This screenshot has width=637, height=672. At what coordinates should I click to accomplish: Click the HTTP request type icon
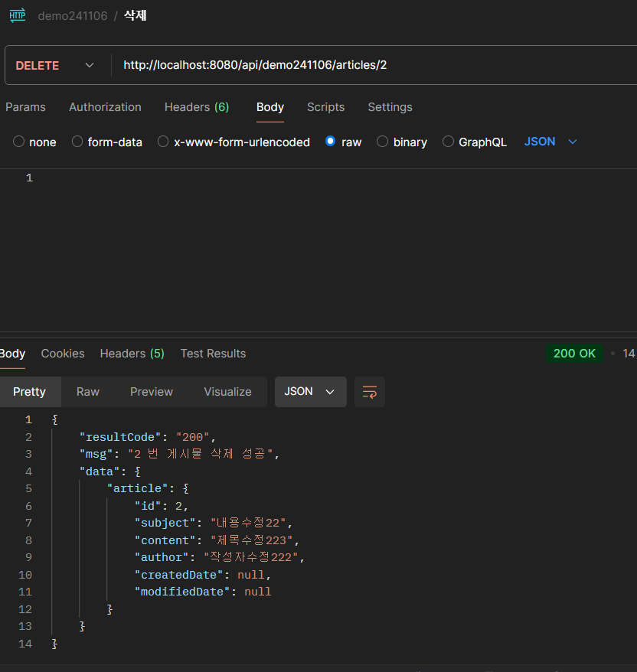tap(18, 15)
